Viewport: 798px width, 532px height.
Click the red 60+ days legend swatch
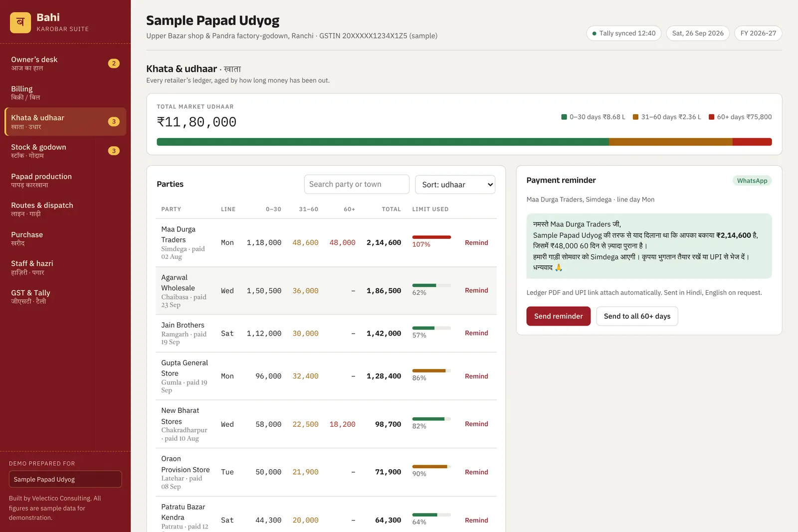coord(712,117)
